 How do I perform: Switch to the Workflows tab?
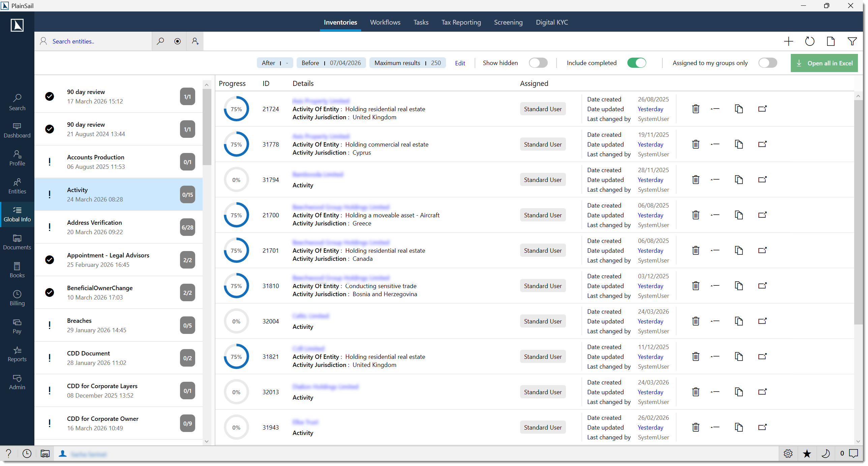point(385,22)
